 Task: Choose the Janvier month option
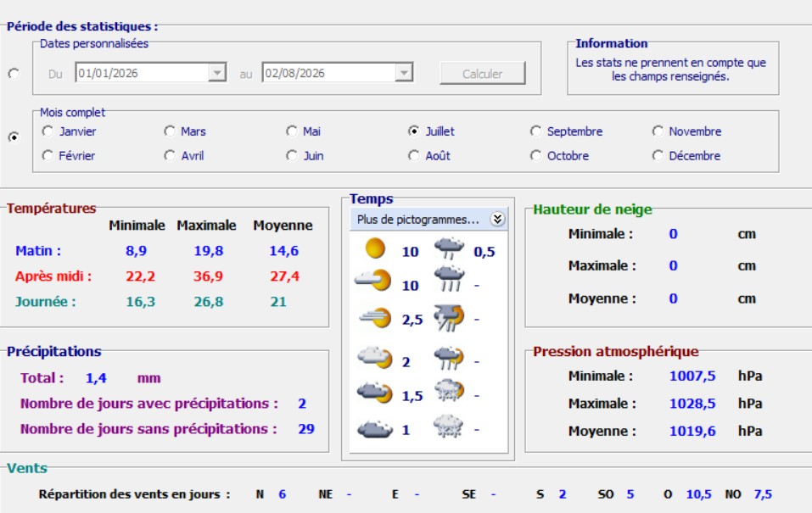pyautogui.click(x=70, y=131)
